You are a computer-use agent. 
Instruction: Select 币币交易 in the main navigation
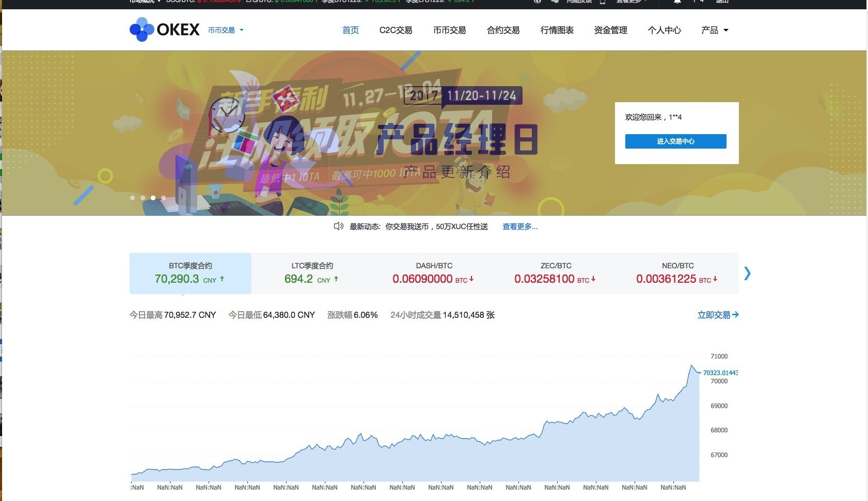(x=449, y=30)
